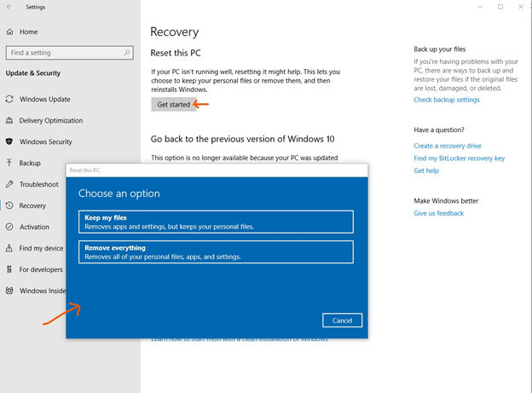Viewport: 532px width, 393px height.
Task: Select the Recovery sidebar entry
Action: (x=32, y=205)
